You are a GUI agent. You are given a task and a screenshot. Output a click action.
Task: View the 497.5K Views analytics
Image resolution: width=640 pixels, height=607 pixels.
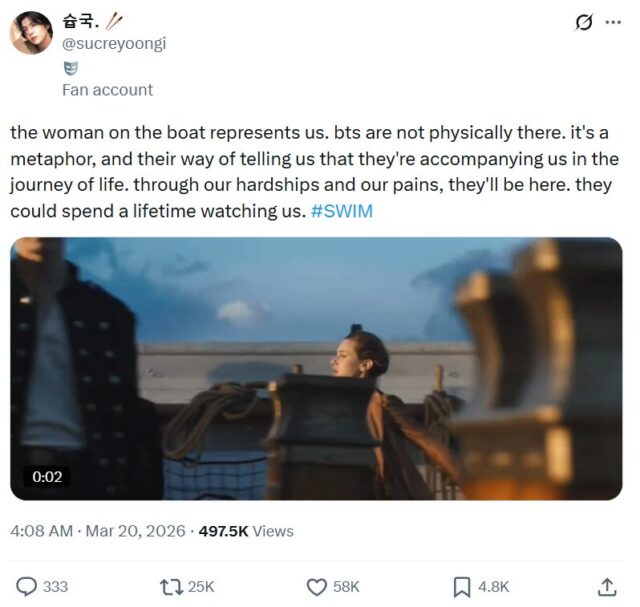click(246, 531)
